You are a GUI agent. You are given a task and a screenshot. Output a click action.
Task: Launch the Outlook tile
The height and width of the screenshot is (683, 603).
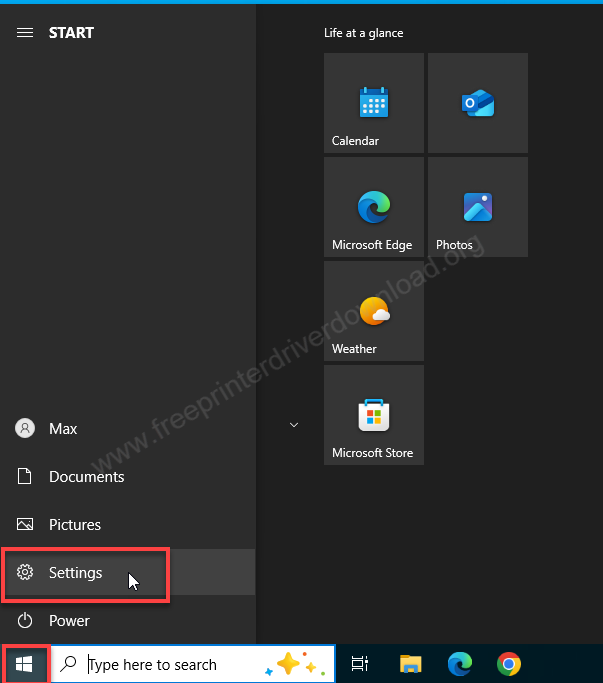pyautogui.click(x=477, y=103)
